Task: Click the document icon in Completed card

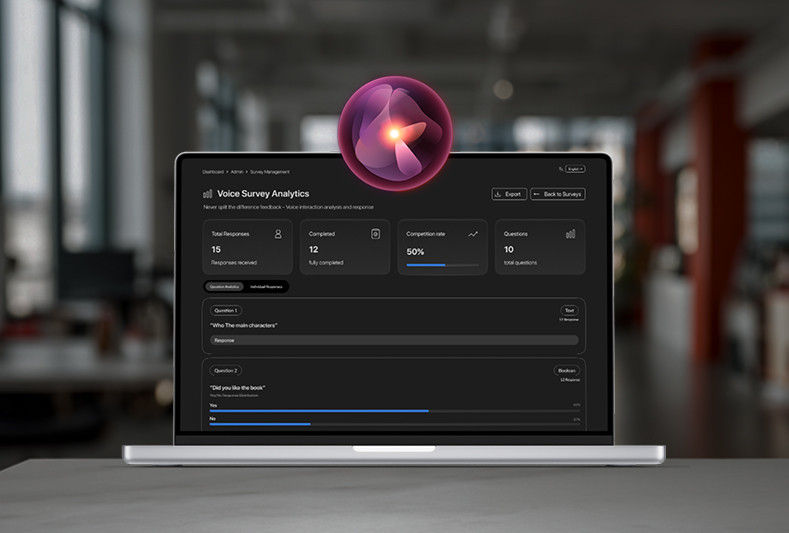Action: (x=375, y=234)
